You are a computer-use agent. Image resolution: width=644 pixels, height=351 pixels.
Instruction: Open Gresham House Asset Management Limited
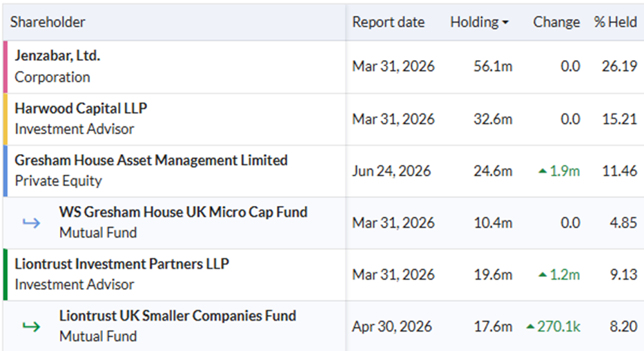151,160
